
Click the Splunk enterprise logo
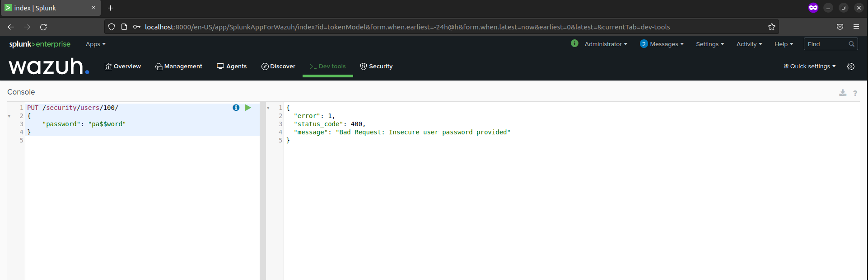[x=40, y=44]
